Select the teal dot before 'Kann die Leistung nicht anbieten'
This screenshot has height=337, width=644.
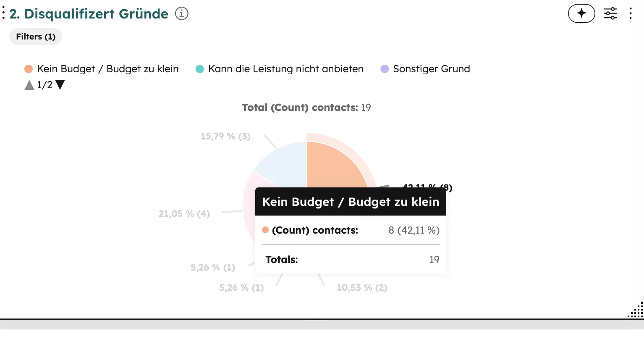click(x=199, y=68)
